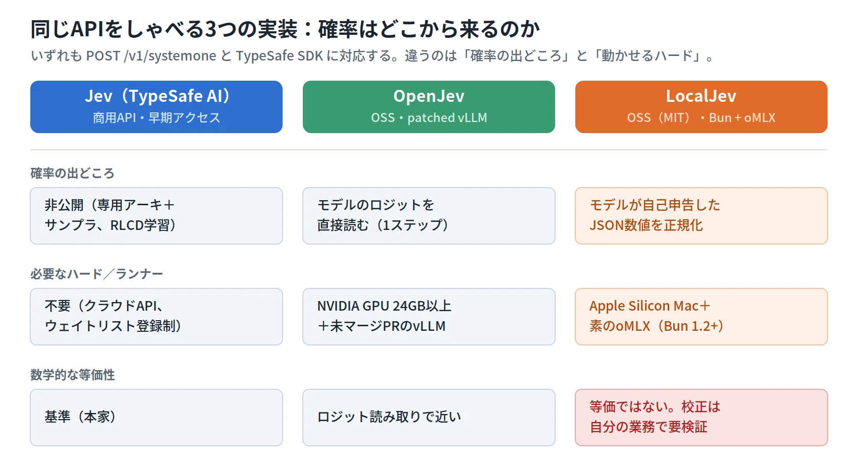868x474 pixels.
Task: Select the card モデルが自己申告したJSON数値を正規化
Action: 701,216
